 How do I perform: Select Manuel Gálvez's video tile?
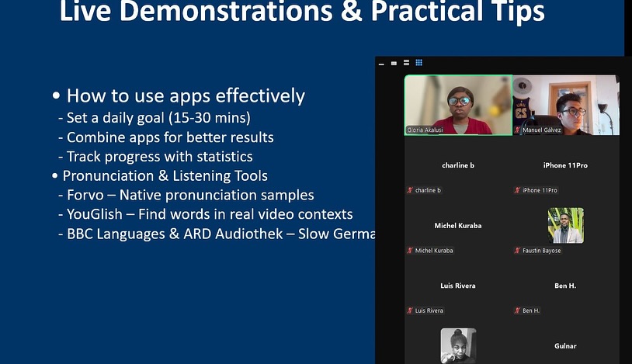coord(566,105)
